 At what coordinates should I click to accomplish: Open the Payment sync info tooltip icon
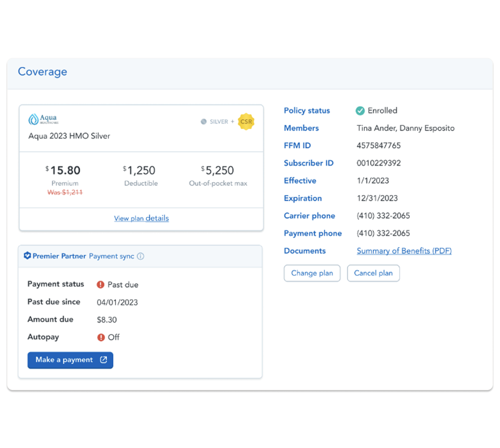pyautogui.click(x=140, y=256)
